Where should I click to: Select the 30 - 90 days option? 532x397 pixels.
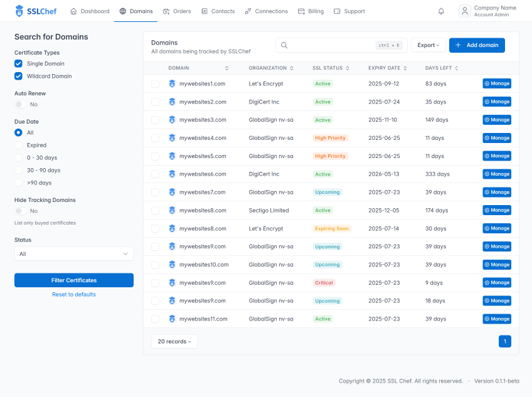(x=18, y=171)
